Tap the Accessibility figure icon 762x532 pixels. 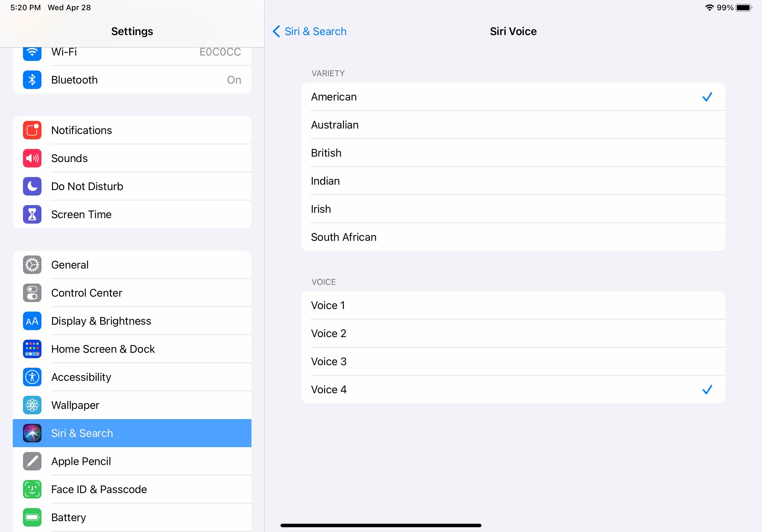pos(32,377)
